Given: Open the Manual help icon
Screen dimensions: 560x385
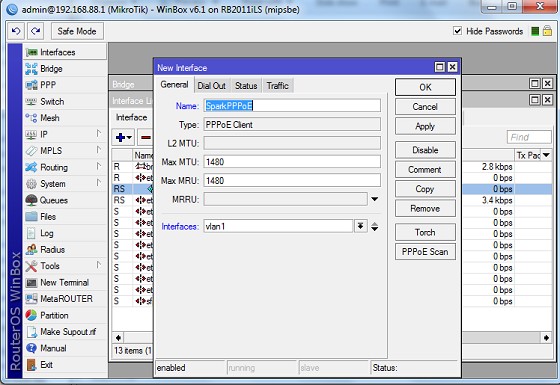Looking at the screenshot, I should (x=31, y=348).
